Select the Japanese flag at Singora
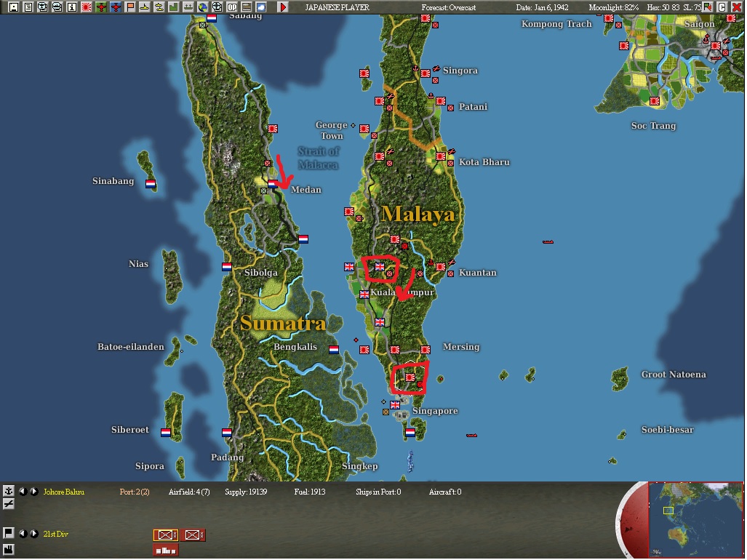The image size is (747, 560). point(426,73)
